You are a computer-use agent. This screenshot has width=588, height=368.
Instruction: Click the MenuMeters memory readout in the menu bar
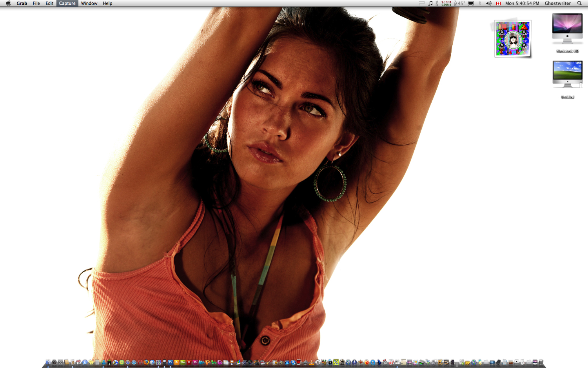click(445, 3)
